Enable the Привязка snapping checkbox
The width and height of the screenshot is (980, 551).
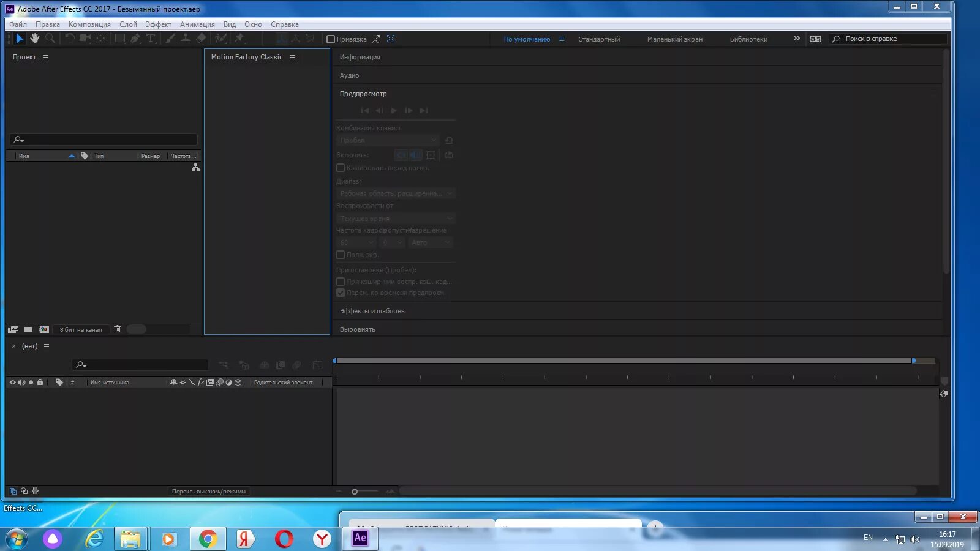(x=331, y=39)
